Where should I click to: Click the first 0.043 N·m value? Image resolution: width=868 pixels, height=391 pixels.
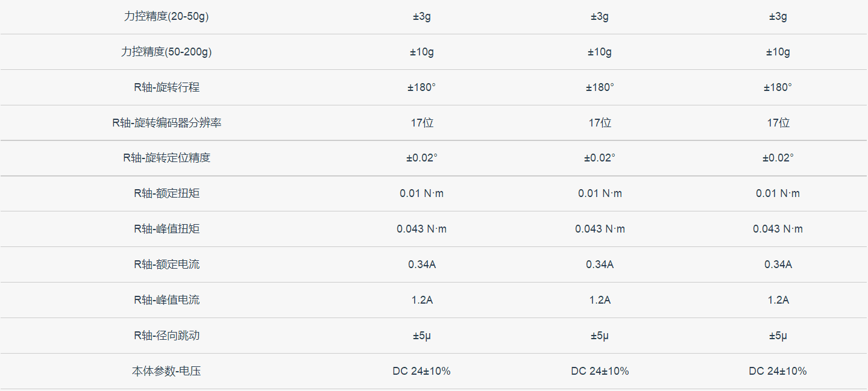pyautogui.click(x=422, y=229)
